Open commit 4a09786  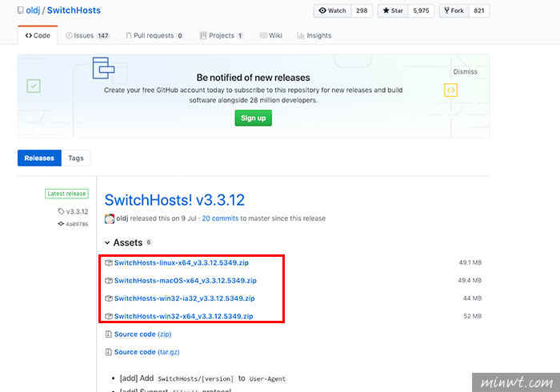pyautogui.click(x=77, y=224)
